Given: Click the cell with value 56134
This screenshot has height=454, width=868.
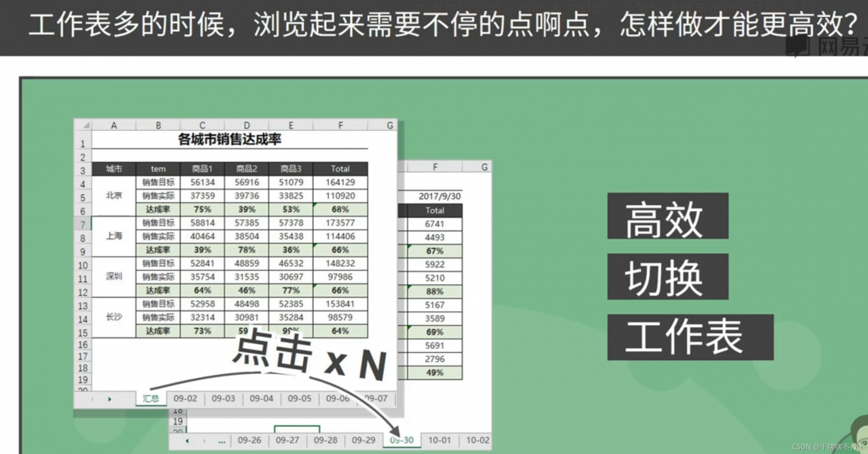Looking at the screenshot, I should [x=202, y=183].
